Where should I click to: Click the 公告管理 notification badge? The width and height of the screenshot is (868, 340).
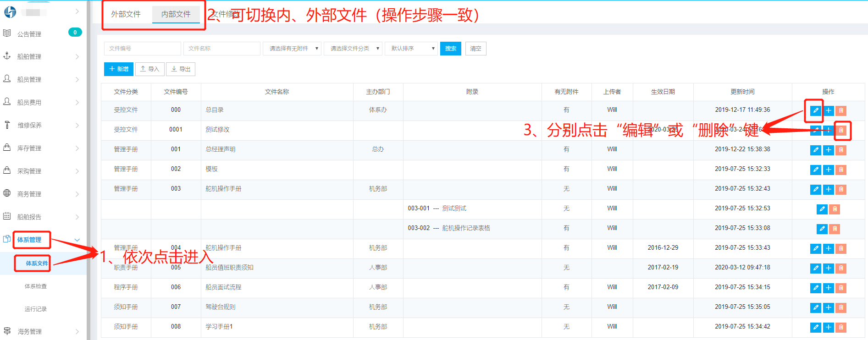[75, 32]
